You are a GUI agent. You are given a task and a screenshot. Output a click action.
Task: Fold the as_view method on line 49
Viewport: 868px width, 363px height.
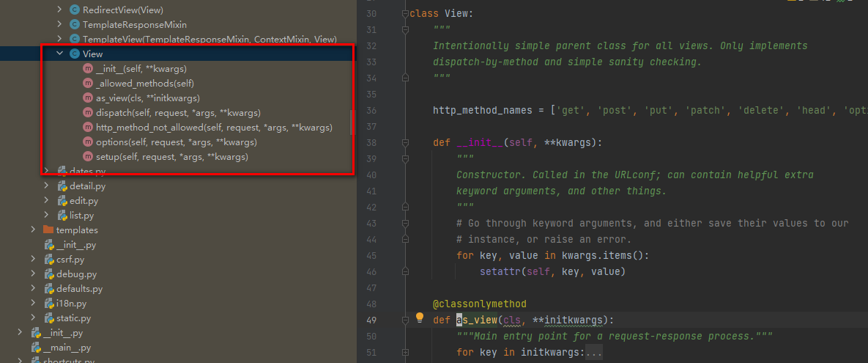[x=405, y=320]
